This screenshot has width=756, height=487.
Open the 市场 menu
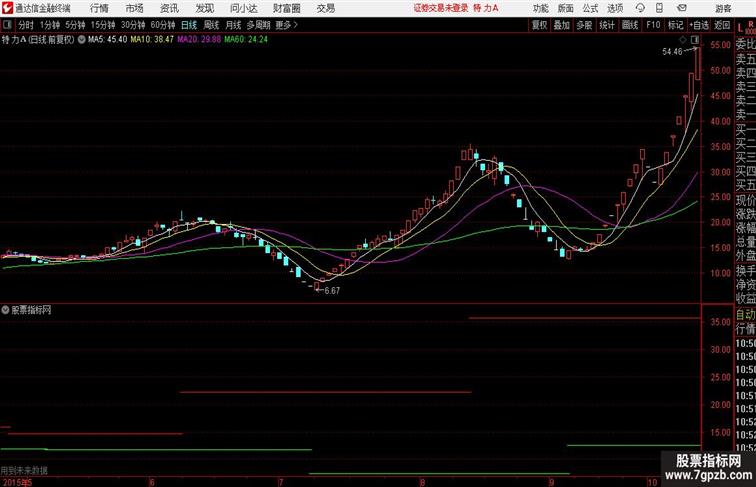click(135, 8)
